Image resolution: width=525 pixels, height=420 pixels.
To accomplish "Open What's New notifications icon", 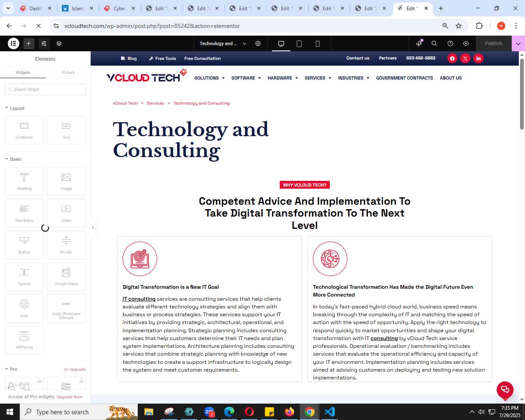I will (419, 43).
